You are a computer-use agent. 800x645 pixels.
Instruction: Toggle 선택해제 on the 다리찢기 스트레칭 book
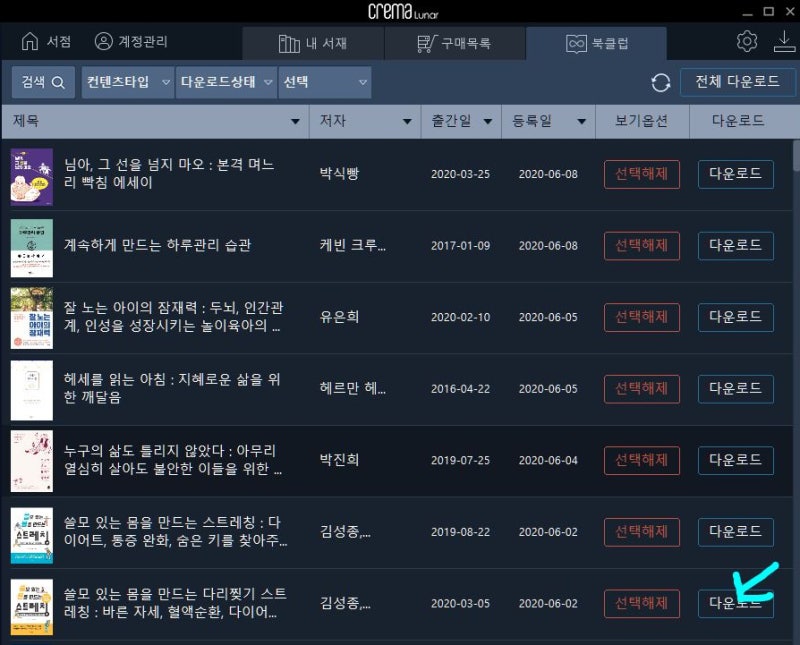641,603
